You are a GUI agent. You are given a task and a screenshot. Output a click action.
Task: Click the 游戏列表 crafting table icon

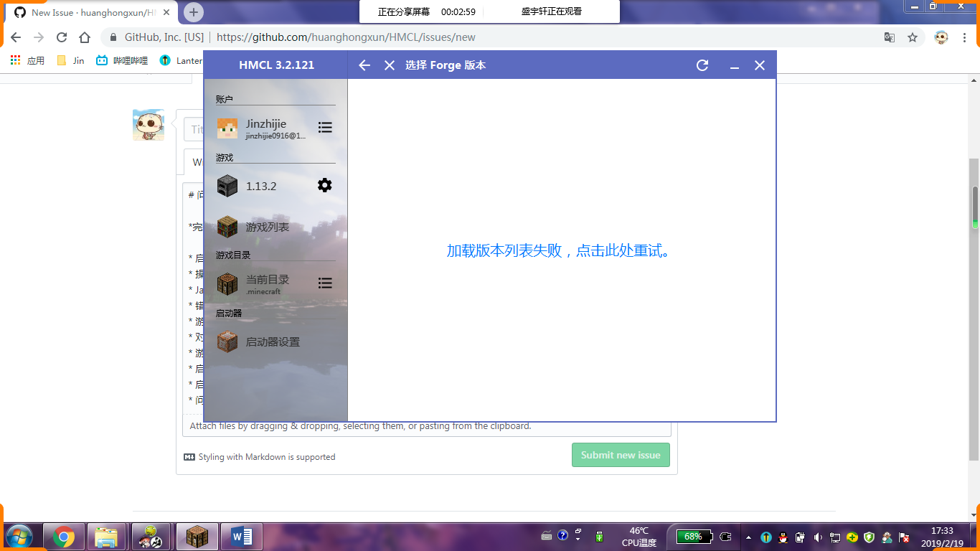click(227, 227)
